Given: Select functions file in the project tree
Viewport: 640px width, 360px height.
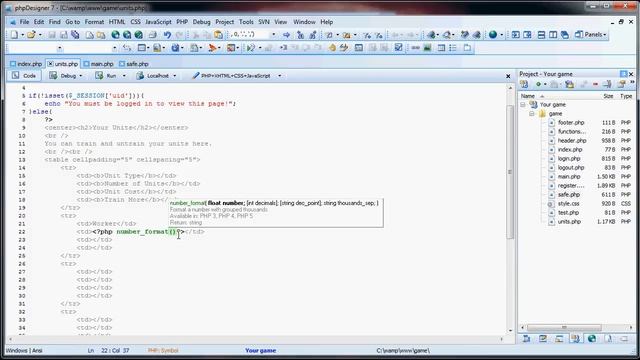Looking at the screenshot, I should tap(571, 132).
